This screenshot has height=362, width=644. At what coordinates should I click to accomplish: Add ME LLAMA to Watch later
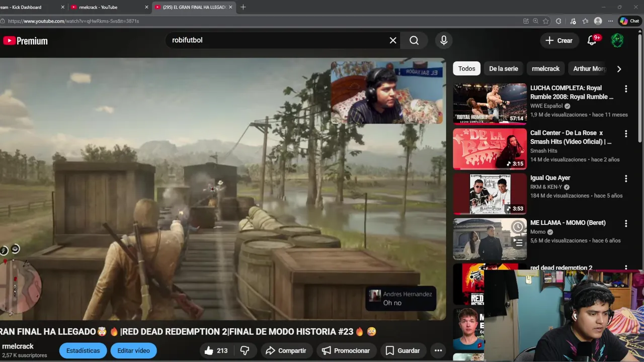(518, 227)
